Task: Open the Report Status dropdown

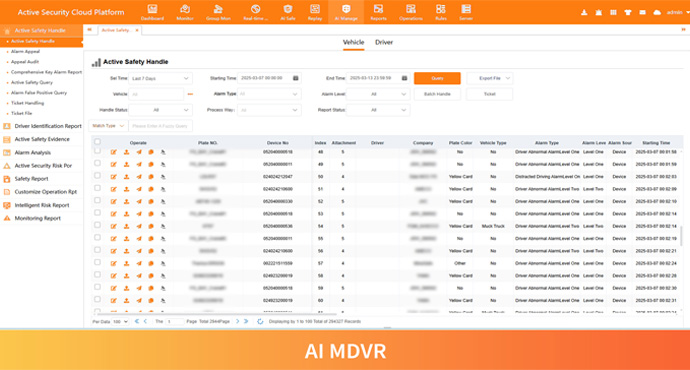Action: [x=378, y=110]
